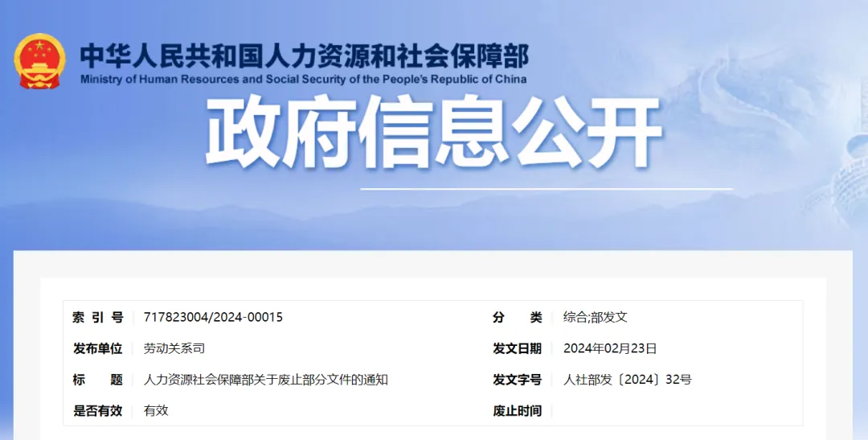The image size is (868, 440).
Task: Select the publishing unit 劳动关系司
Action: (174, 348)
